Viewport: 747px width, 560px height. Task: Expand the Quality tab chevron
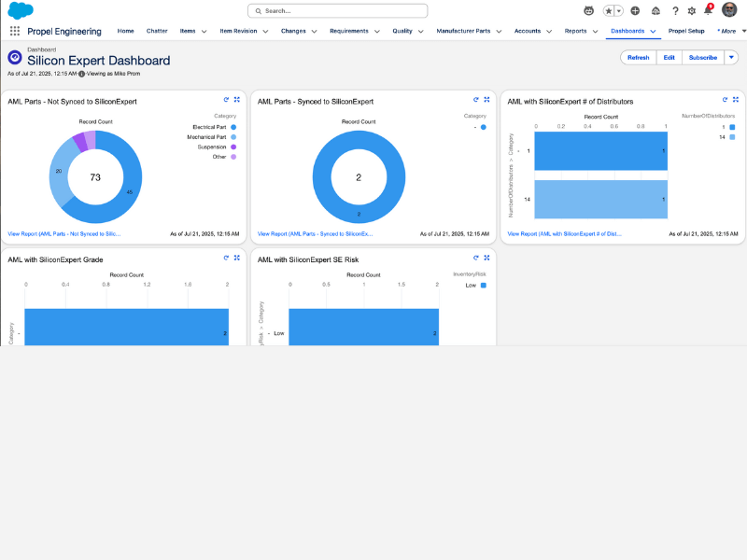[421, 32]
